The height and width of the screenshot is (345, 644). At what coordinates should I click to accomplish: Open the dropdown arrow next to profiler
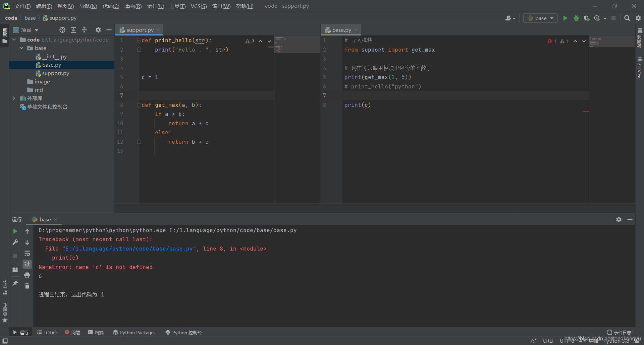(605, 18)
